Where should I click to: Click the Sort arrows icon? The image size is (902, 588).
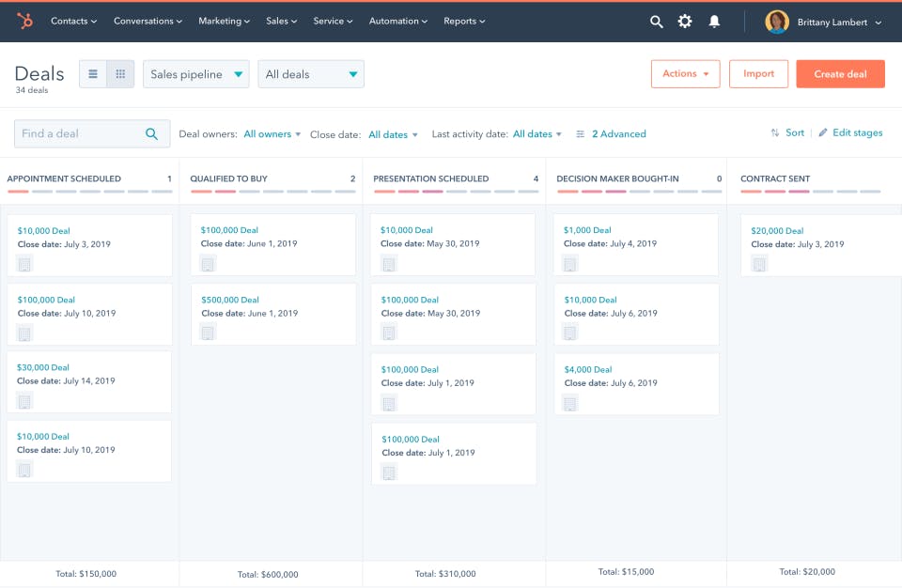pos(775,132)
